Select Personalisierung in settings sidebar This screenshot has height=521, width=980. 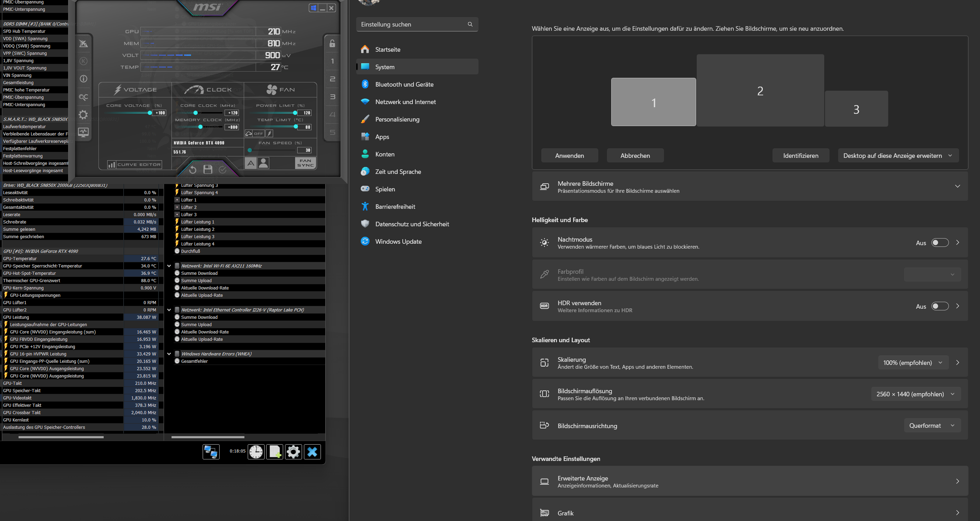397,119
